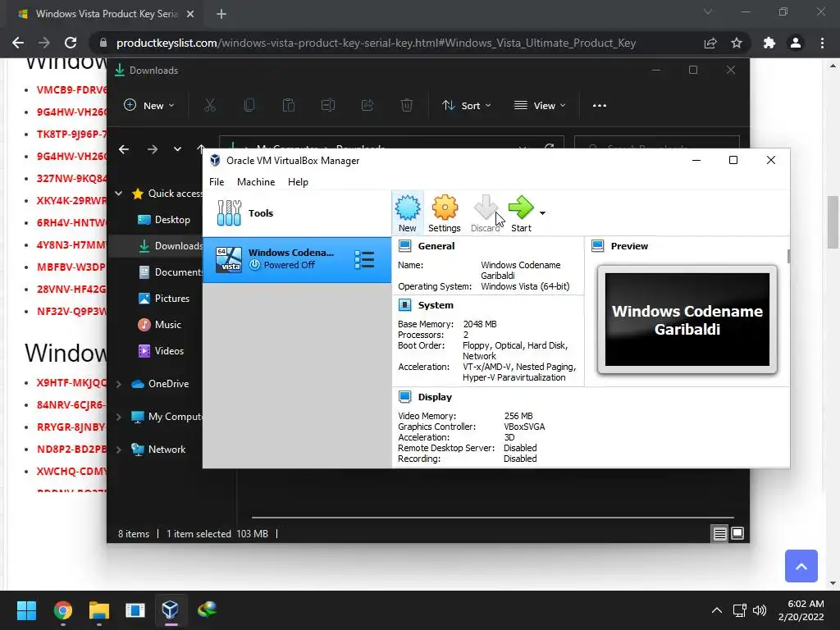This screenshot has height=630, width=840.
Task: Share this page icon in Chrome
Action: click(x=710, y=43)
